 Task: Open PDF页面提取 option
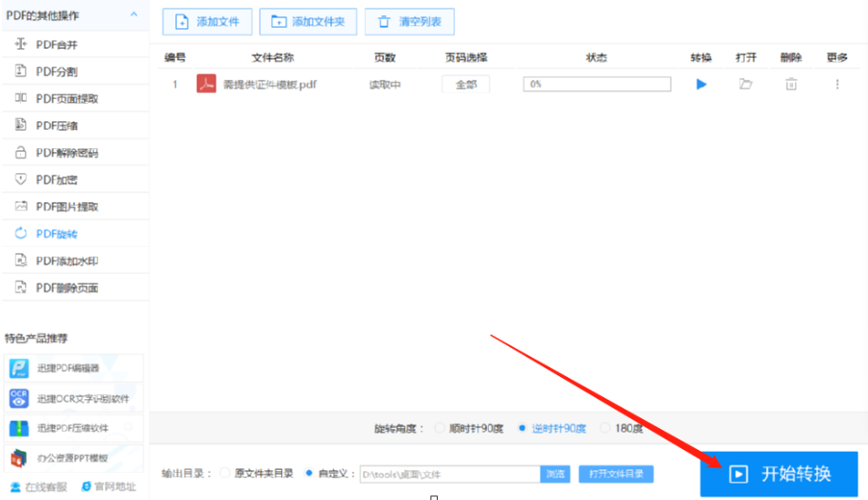click(x=75, y=98)
